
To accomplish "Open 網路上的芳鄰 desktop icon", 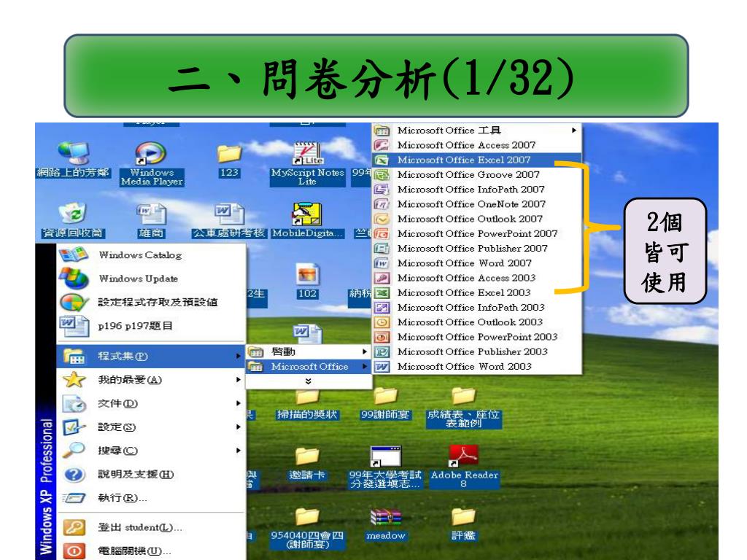I will coord(74,159).
